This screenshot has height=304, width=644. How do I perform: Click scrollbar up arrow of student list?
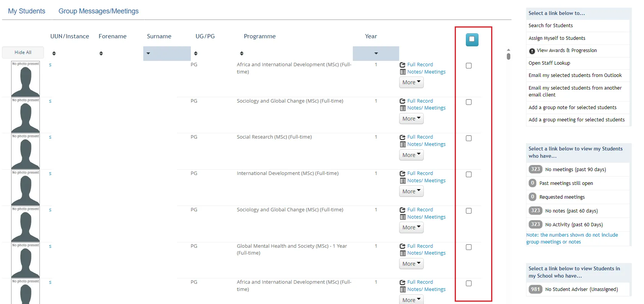tap(508, 50)
